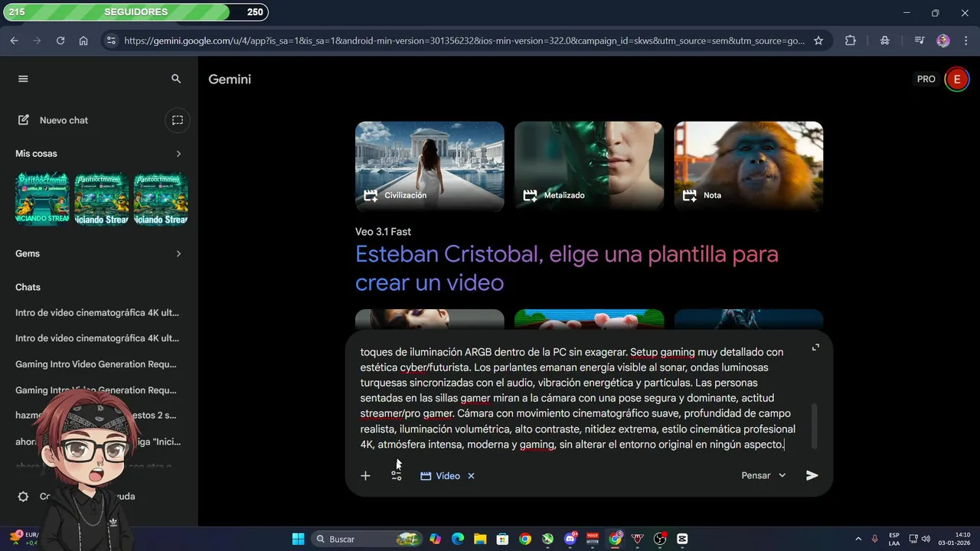Open the Chrome three-dot menu

click(x=965, y=41)
